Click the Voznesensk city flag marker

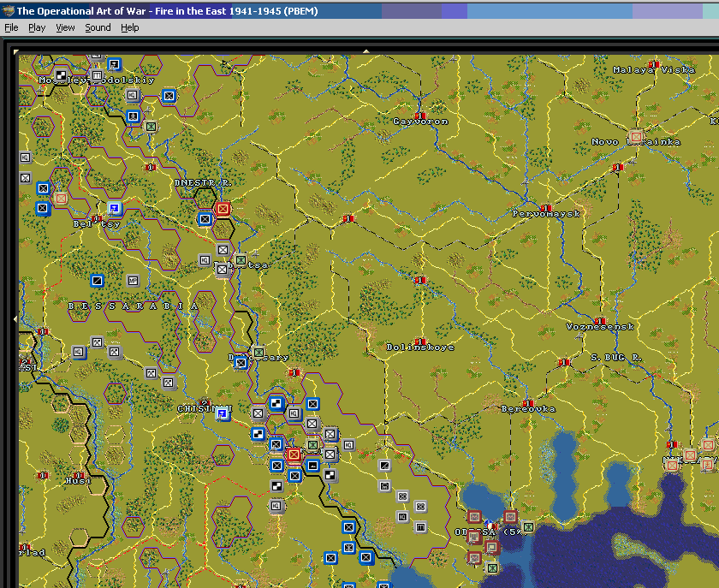[599, 321]
